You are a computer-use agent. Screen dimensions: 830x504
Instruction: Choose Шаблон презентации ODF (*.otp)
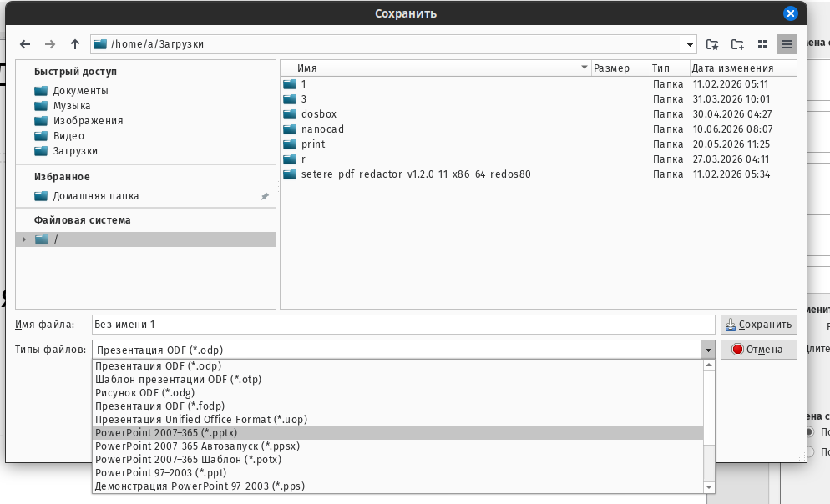[x=397, y=379]
